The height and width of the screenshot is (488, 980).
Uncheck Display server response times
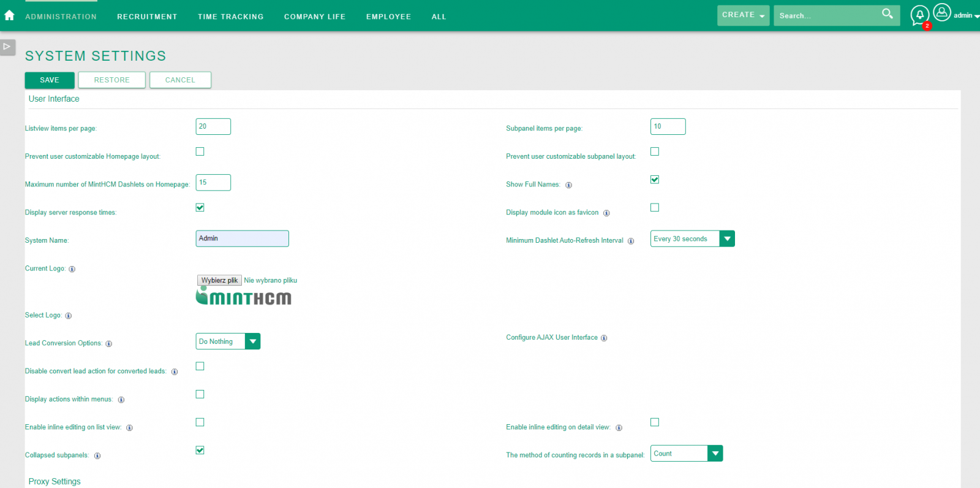click(x=200, y=207)
